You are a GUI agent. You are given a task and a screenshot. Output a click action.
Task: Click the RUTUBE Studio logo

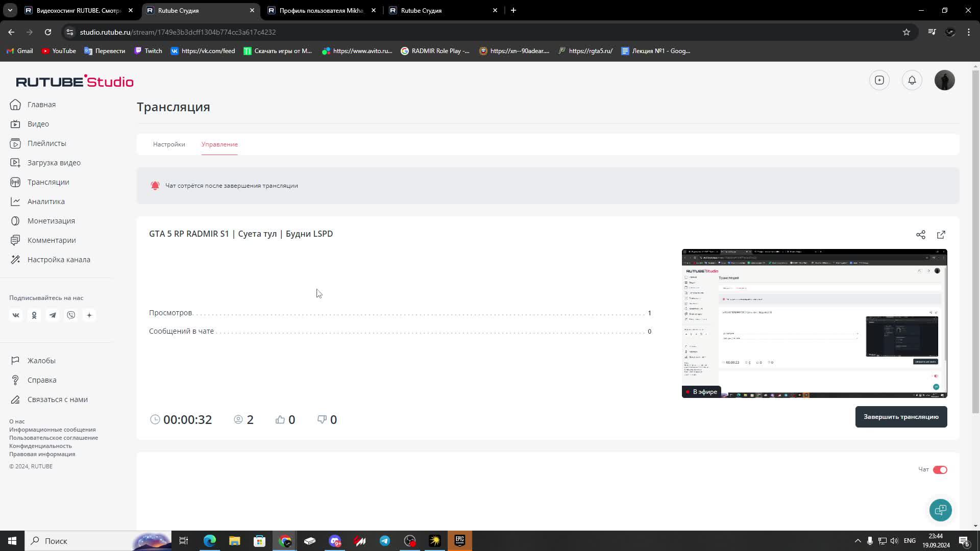coord(75,81)
